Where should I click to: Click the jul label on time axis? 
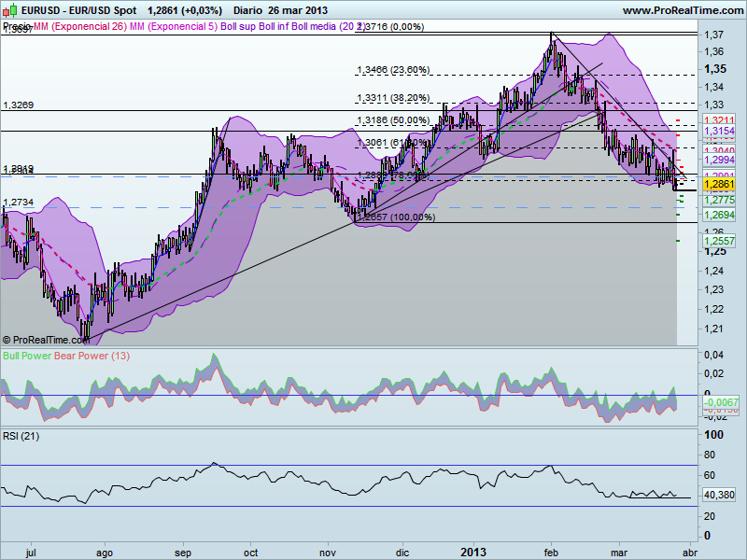[x=31, y=553]
